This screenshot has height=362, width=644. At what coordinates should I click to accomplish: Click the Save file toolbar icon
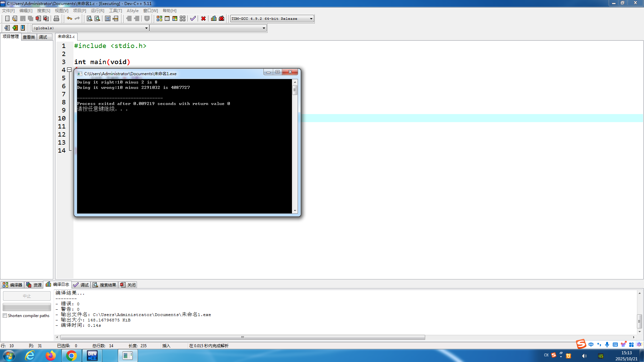[x=22, y=18]
